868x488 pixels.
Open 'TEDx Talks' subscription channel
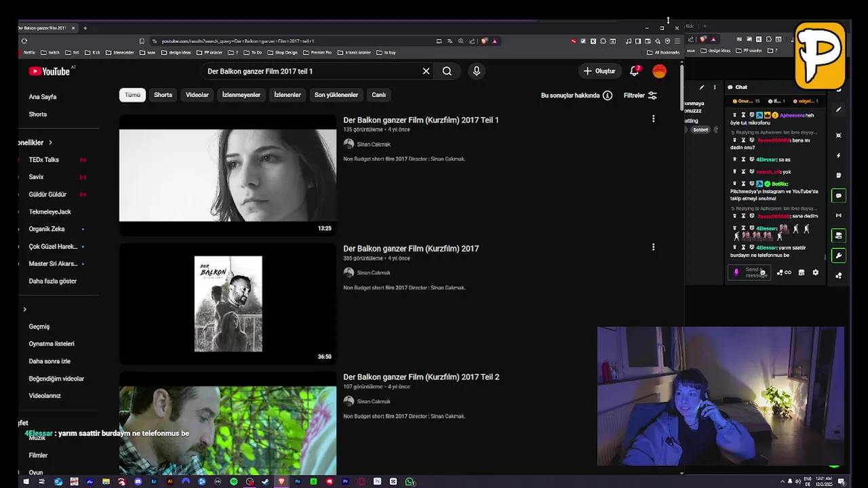click(x=44, y=160)
